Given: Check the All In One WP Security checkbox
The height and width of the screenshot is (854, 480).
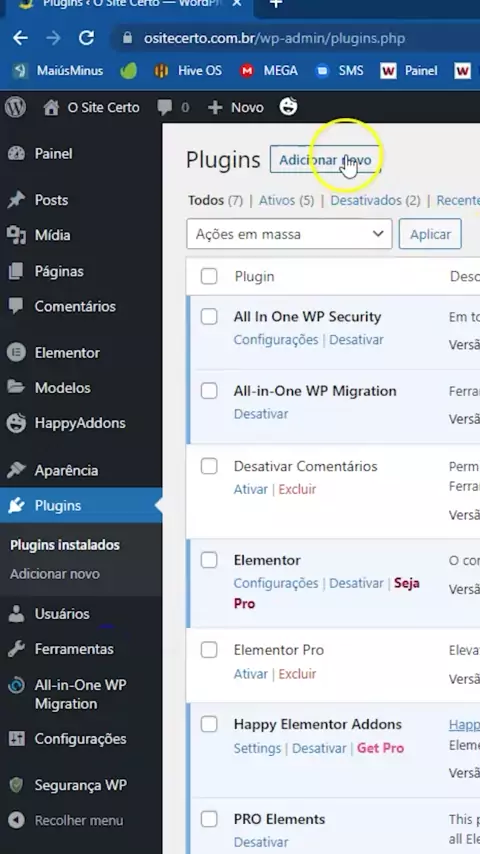Looking at the screenshot, I should (209, 316).
